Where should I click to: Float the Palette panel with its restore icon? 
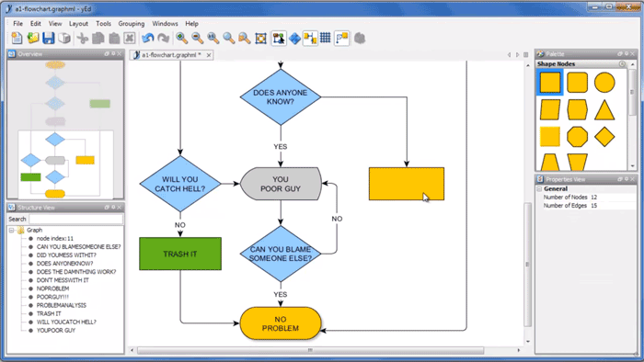tap(620, 53)
